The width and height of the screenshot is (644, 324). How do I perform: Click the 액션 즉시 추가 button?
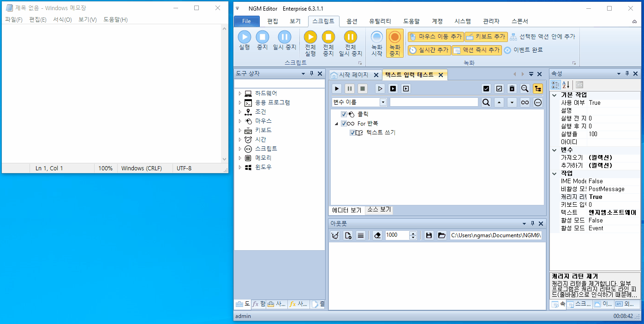point(477,50)
